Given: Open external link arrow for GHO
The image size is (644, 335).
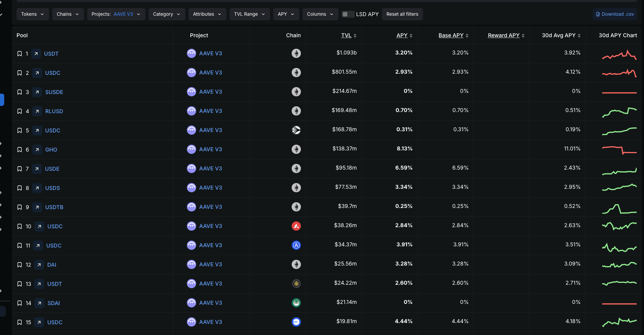Looking at the screenshot, I should point(37,150).
